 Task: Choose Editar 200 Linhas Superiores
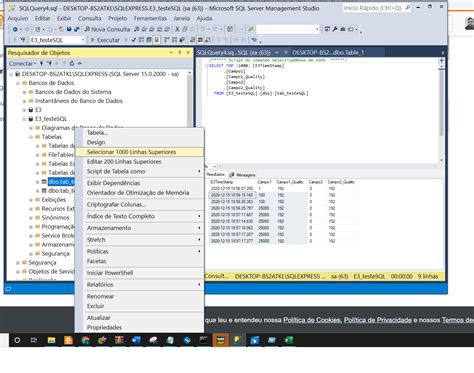point(140,162)
